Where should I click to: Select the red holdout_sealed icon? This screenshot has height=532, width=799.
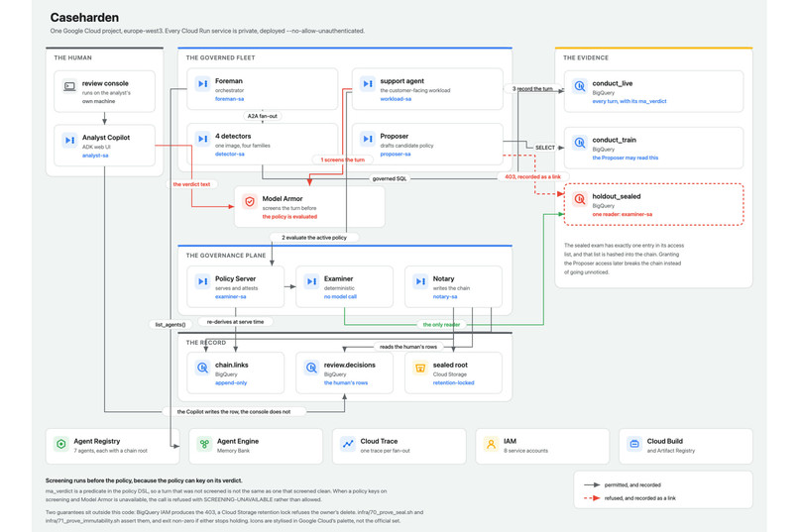click(x=580, y=199)
